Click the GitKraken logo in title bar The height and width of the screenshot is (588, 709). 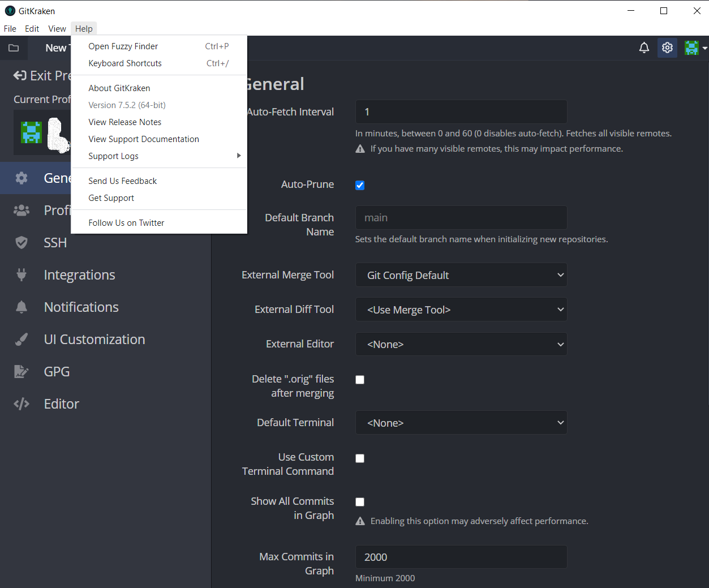point(10,11)
